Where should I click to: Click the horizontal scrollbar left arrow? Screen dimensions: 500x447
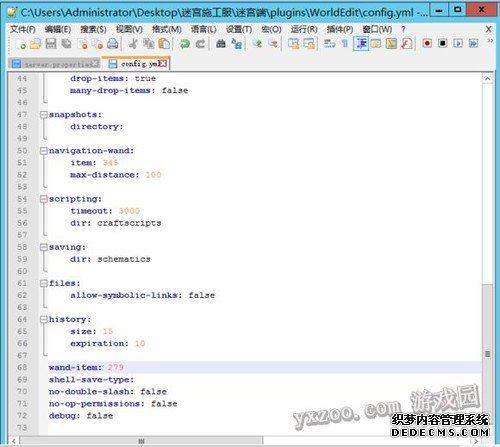[14, 441]
